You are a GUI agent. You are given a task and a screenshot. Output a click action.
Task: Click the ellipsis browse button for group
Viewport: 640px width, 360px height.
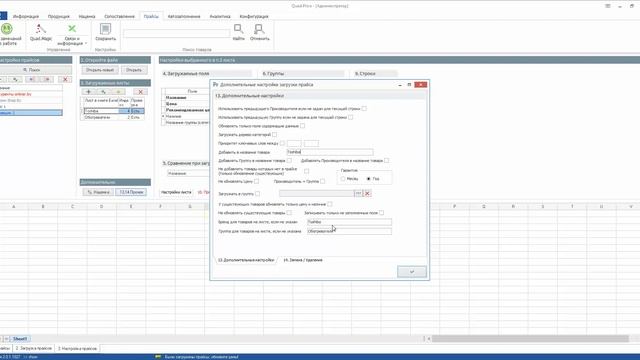coord(358,193)
